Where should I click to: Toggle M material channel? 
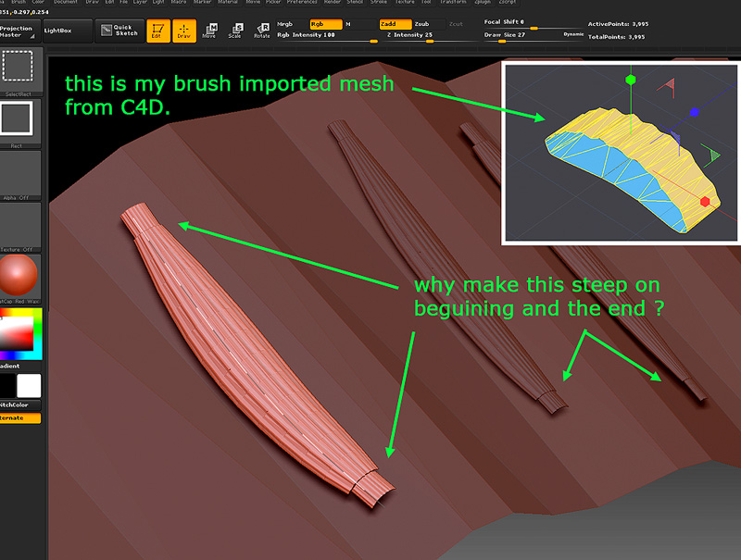click(x=360, y=24)
